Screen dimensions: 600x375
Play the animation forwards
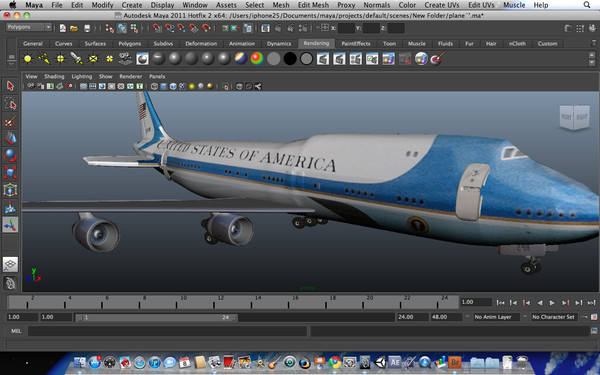point(552,303)
